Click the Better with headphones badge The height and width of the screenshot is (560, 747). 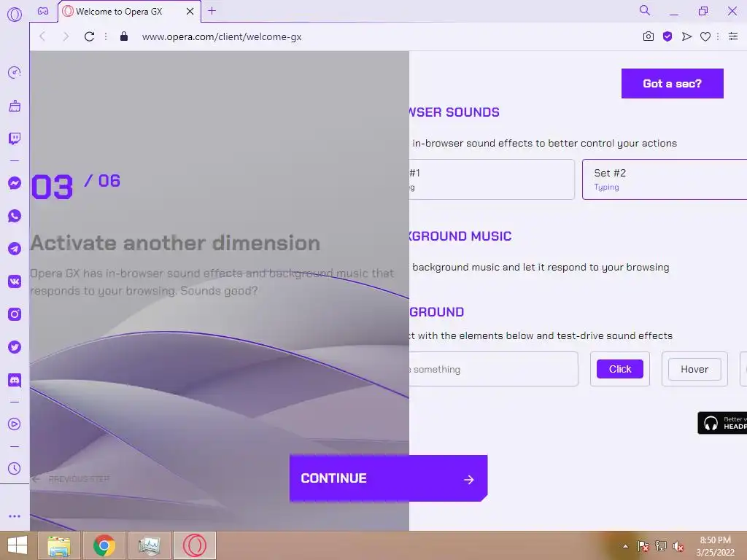click(722, 423)
